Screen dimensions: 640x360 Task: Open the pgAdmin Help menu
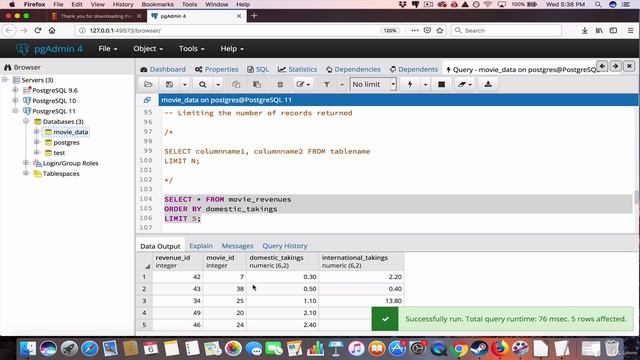click(x=232, y=49)
